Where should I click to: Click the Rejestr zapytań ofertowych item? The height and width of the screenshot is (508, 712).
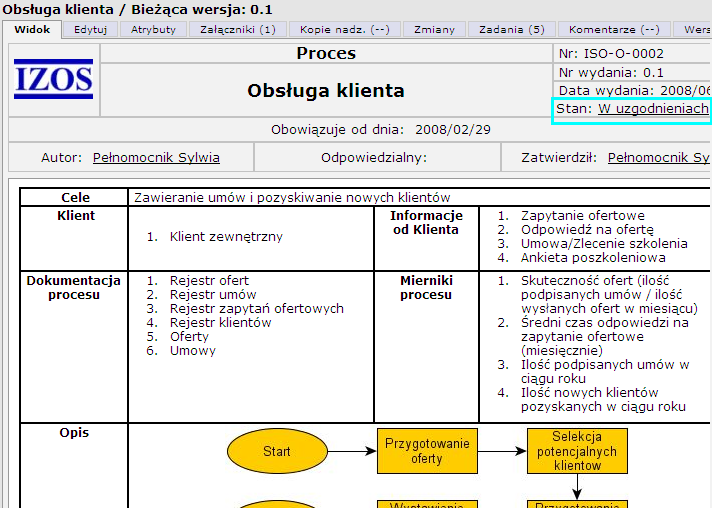tap(257, 309)
